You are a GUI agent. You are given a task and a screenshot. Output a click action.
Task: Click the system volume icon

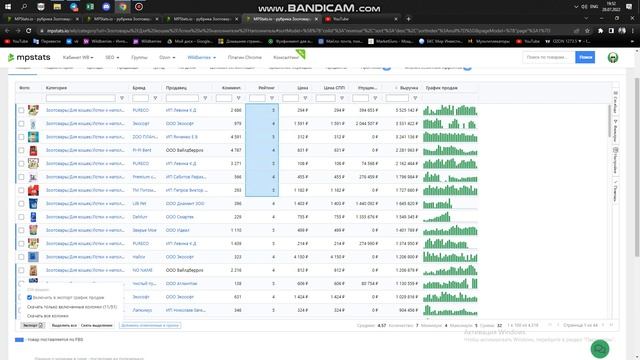584,7
